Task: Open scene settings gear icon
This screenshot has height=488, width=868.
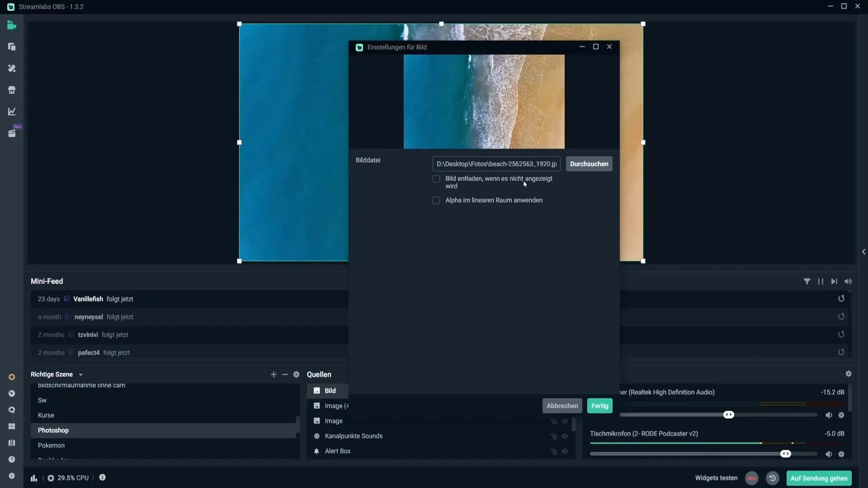Action: coord(296,375)
